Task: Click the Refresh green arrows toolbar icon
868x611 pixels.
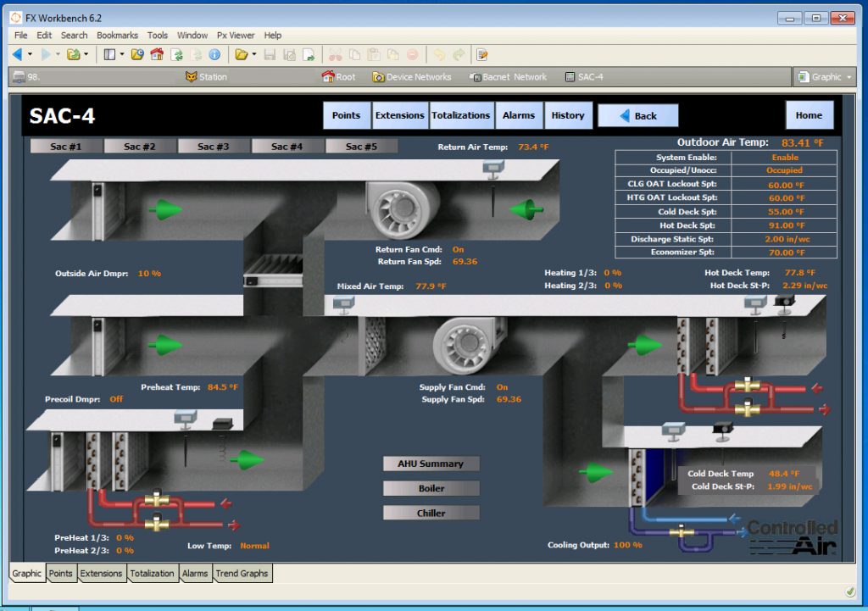Action: point(177,54)
